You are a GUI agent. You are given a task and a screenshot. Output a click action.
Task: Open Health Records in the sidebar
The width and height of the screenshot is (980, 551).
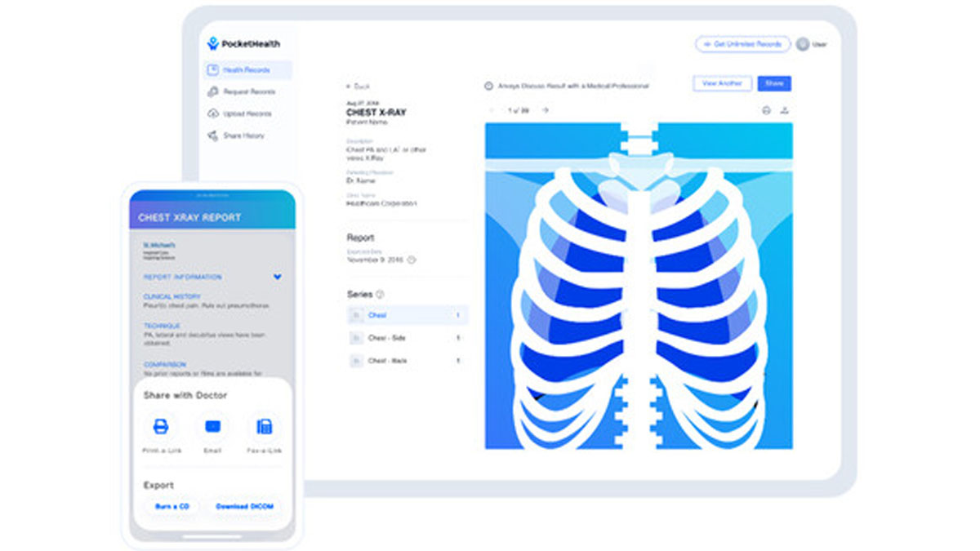pos(247,70)
